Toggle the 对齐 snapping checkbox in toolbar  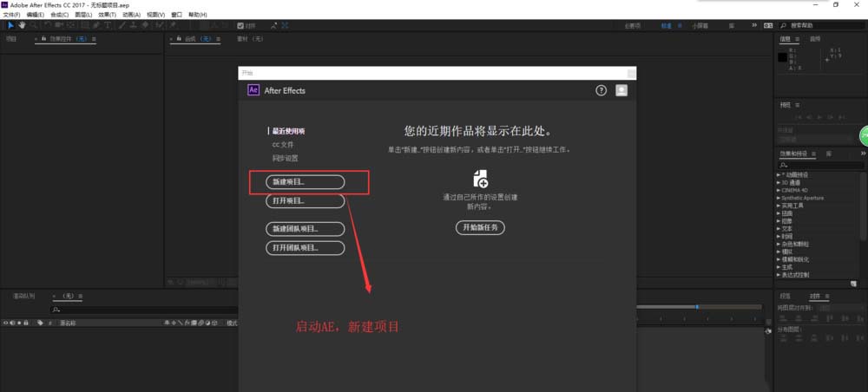pos(240,25)
